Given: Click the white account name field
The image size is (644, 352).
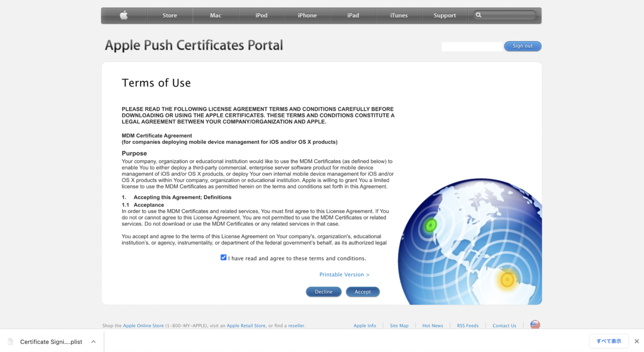Looking at the screenshot, I should 472,47.
